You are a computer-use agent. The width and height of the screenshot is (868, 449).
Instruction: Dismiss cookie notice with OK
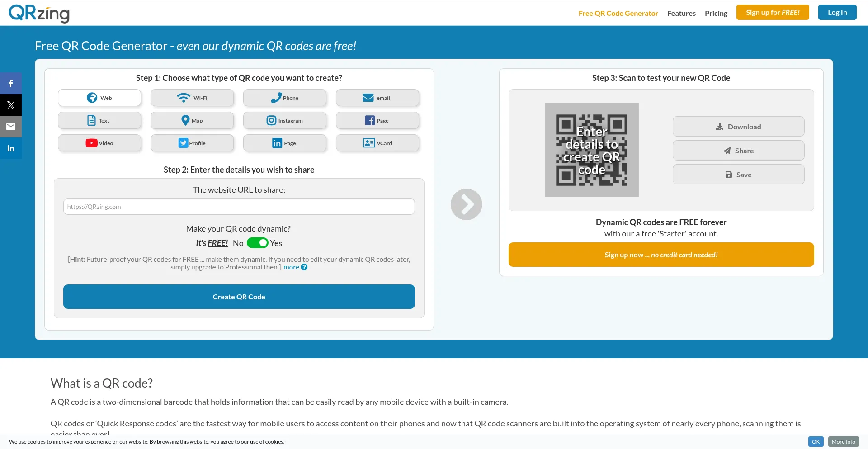816,442
